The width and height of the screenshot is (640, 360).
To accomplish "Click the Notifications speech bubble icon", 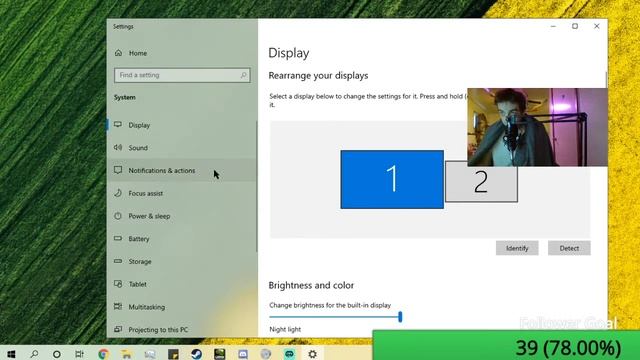I will [x=118, y=170].
